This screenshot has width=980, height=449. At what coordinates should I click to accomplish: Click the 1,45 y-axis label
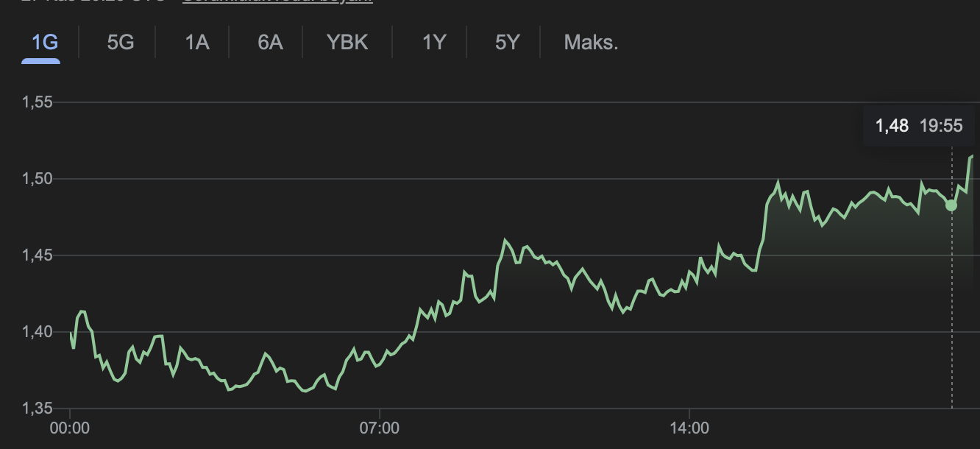click(x=38, y=255)
